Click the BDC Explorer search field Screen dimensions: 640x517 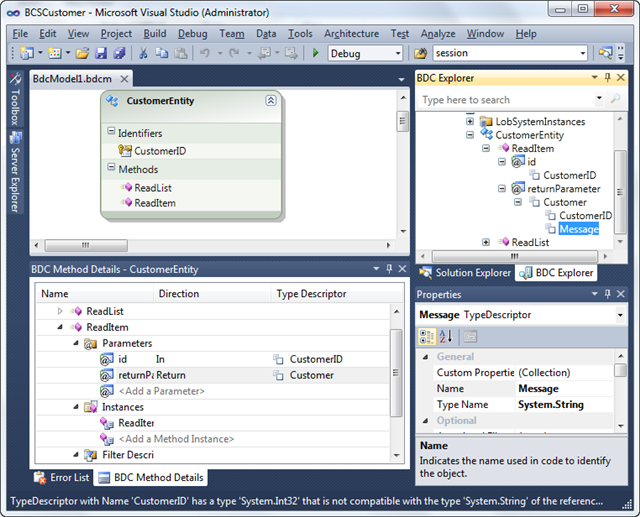507,100
